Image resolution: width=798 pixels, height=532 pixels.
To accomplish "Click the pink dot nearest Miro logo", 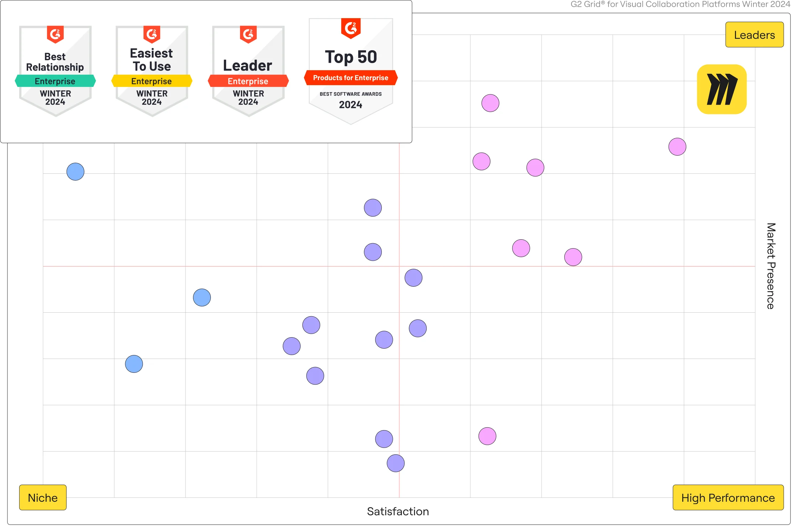I will click(677, 147).
